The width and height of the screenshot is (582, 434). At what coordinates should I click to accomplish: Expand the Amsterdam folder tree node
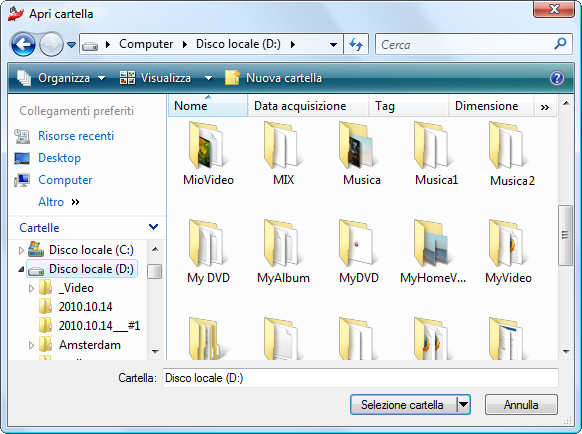click(31, 345)
